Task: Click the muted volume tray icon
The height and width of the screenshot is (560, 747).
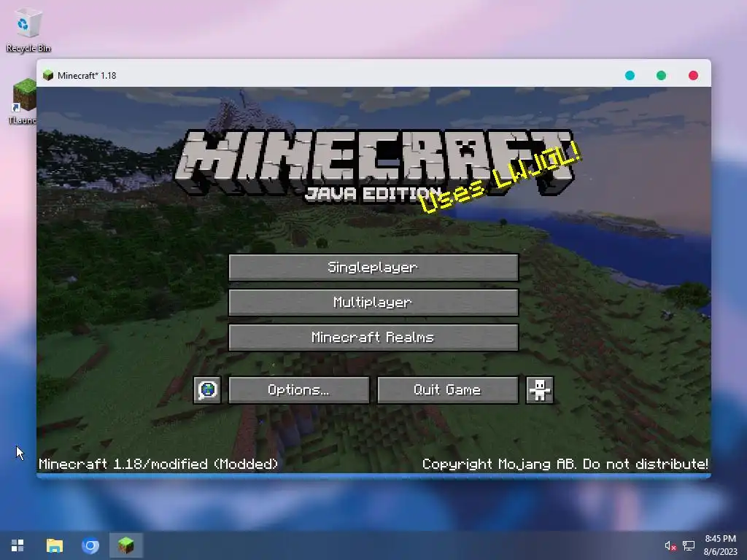Action: pos(670,545)
